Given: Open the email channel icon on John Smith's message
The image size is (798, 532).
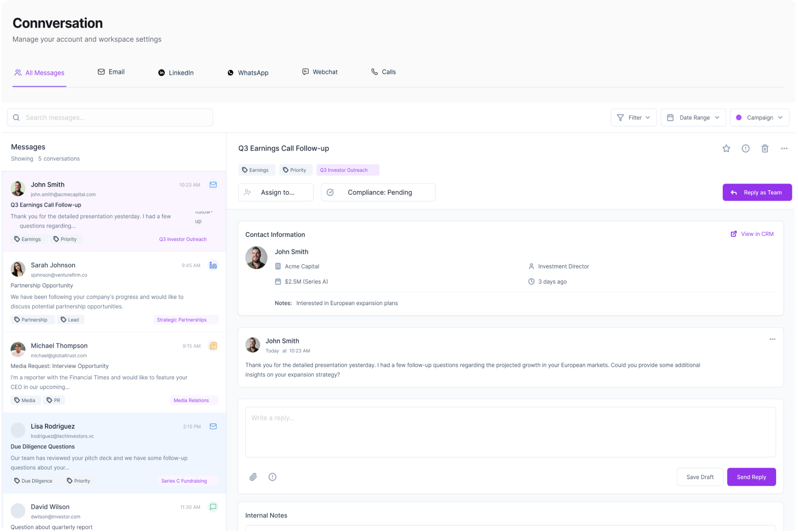Looking at the screenshot, I should tap(213, 184).
